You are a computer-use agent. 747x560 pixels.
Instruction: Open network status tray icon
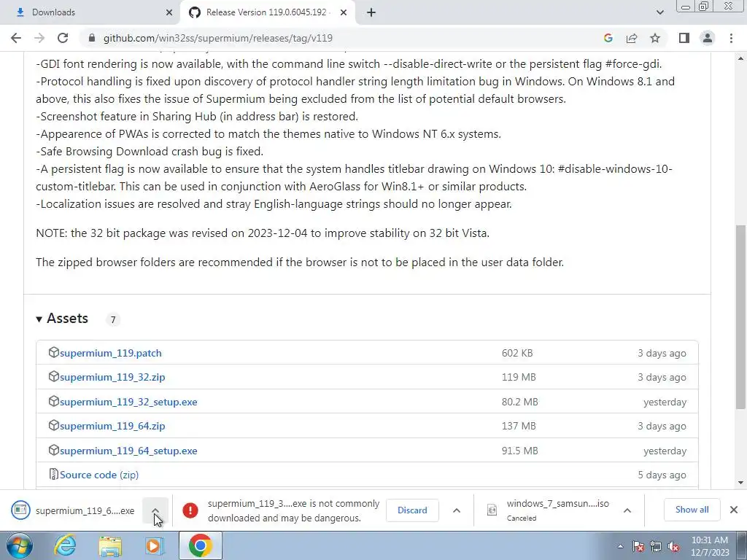click(x=656, y=547)
